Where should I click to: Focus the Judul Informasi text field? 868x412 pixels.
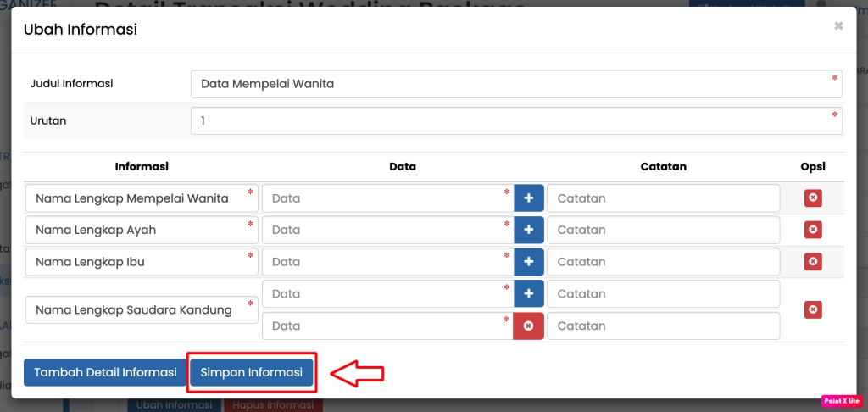pyautogui.click(x=515, y=84)
